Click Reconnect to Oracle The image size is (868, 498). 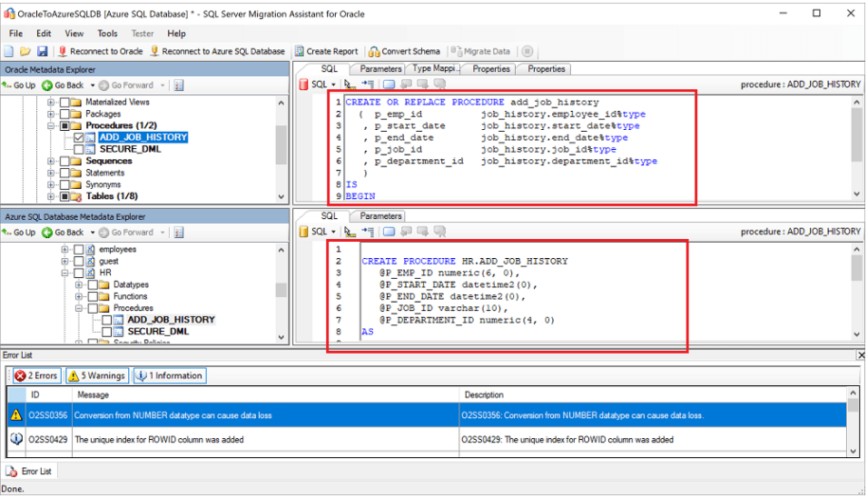point(100,52)
